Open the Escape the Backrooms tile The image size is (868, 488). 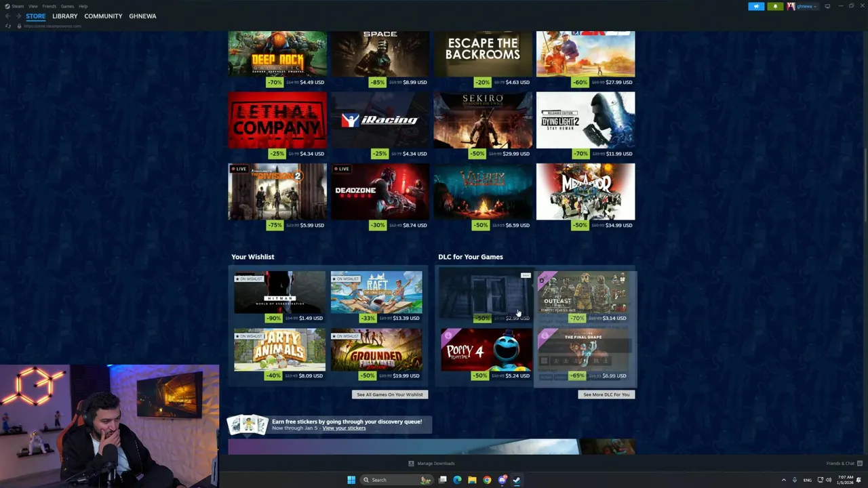point(483,54)
